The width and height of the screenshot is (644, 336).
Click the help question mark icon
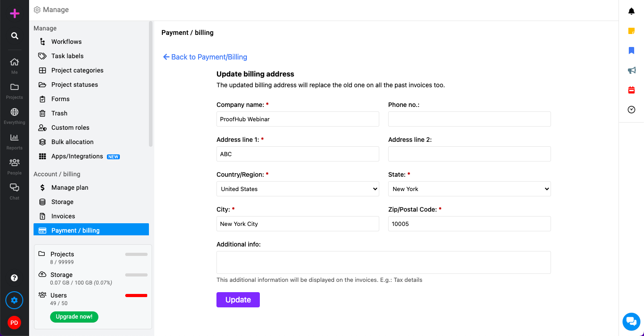(x=14, y=278)
